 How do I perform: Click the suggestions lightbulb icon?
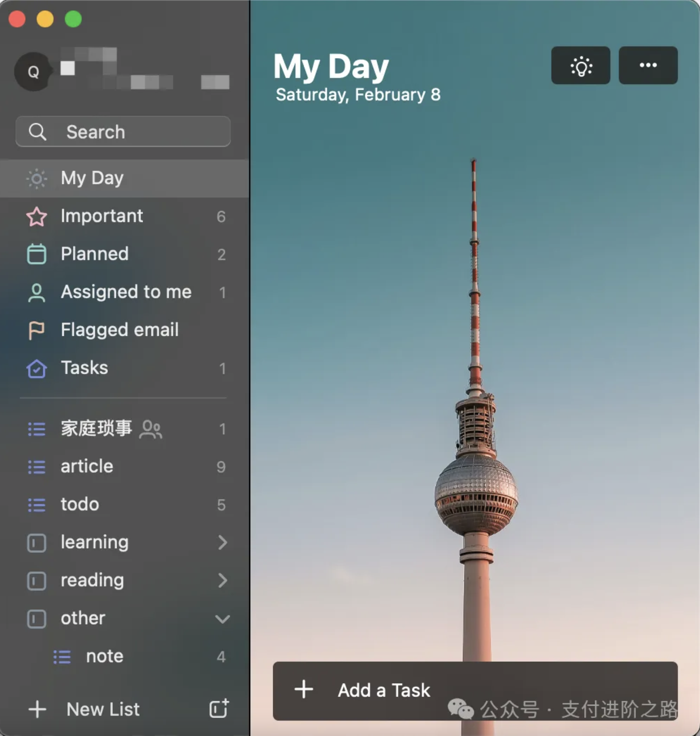pyautogui.click(x=580, y=66)
